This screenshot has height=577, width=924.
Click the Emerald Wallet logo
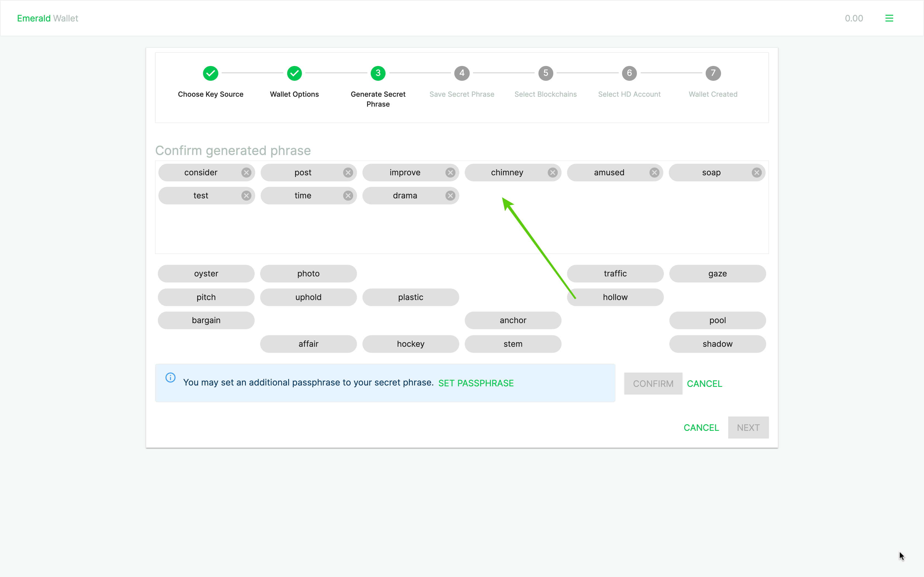point(47,18)
